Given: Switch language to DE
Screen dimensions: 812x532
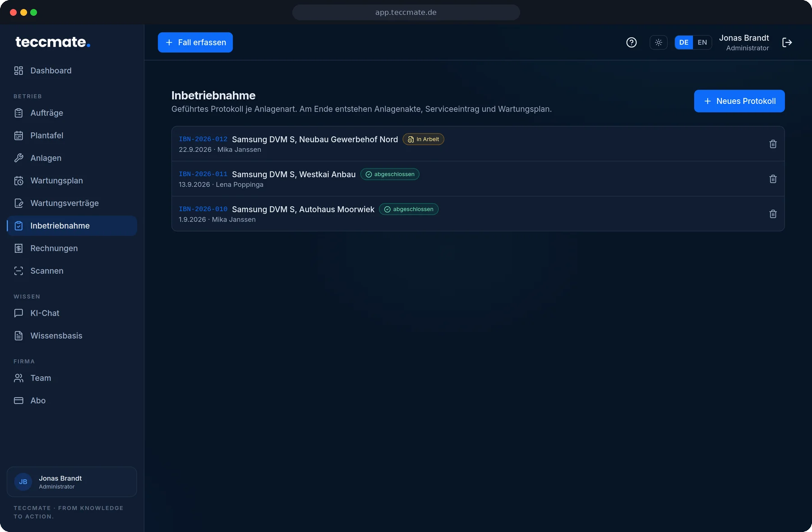Looking at the screenshot, I should (684, 42).
